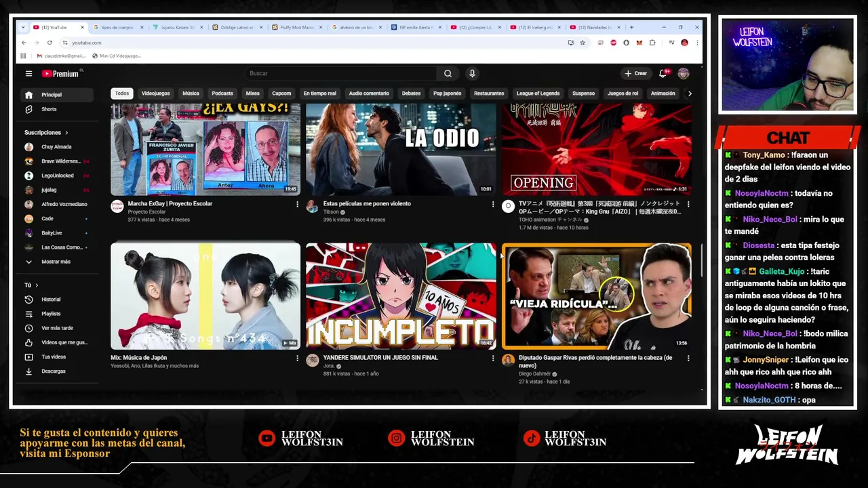Viewport: 868px width, 488px height.
Task: Select the League of Legends chip
Action: (x=538, y=94)
